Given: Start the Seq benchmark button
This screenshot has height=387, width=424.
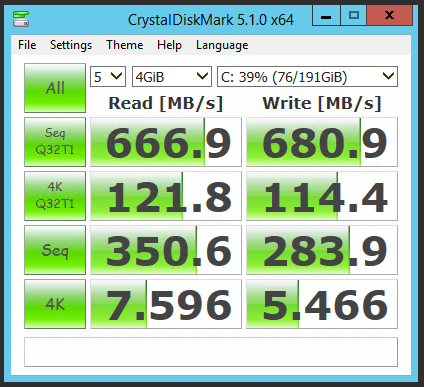Looking at the screenshot, I should (55, 250).
